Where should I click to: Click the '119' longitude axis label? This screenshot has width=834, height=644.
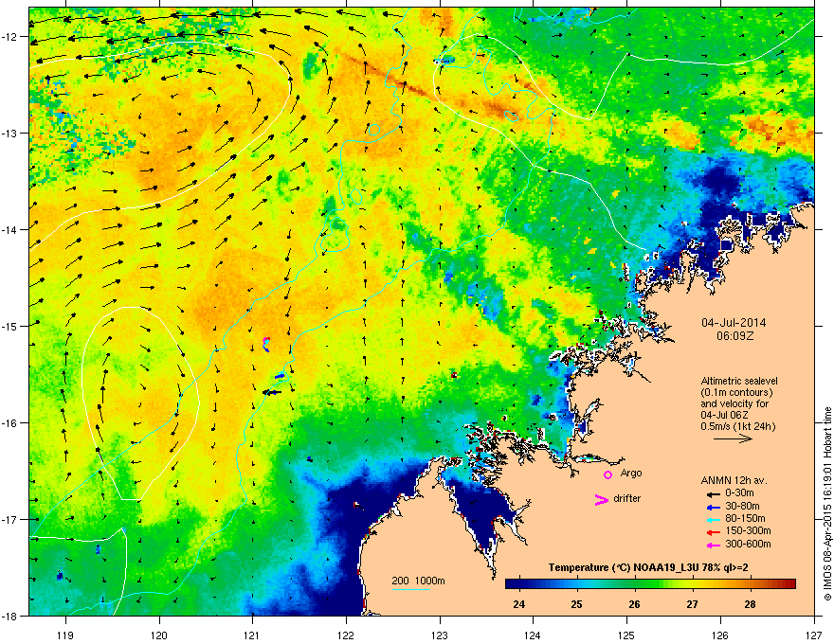65,635
